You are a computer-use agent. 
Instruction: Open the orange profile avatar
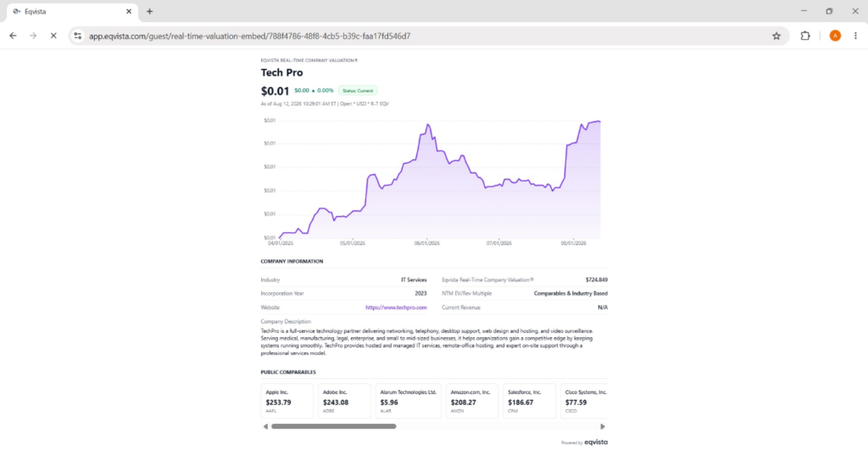[835, 36]
